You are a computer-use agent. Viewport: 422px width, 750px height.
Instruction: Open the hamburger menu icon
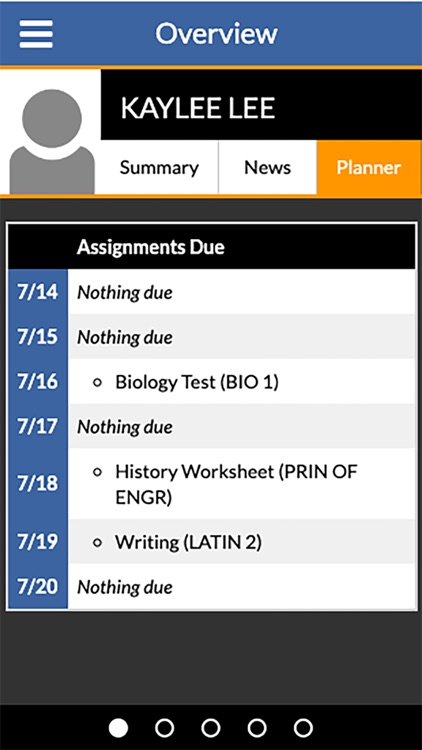(36, 34)
